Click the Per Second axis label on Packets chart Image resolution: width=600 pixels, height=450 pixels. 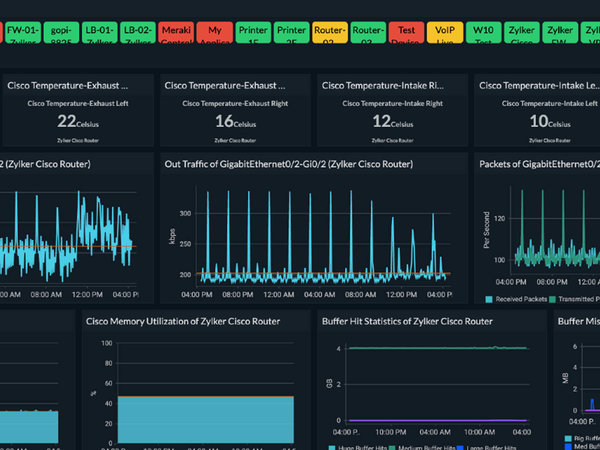tap(487, 230)
